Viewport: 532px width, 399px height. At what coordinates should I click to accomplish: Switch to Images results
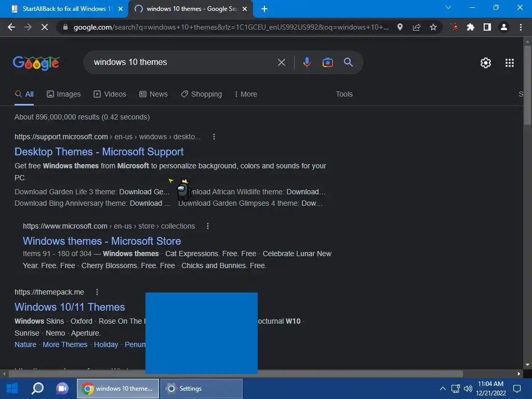[64, 95]
